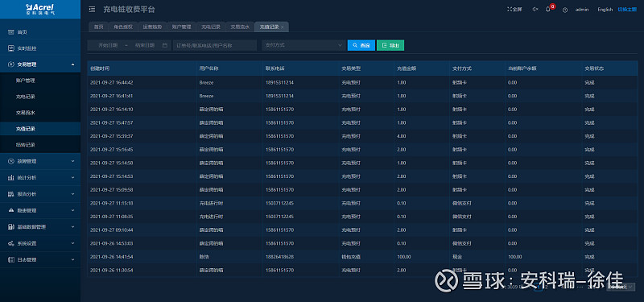
Task: Click the 切换主题 theme link
Action: click(627, 10)
